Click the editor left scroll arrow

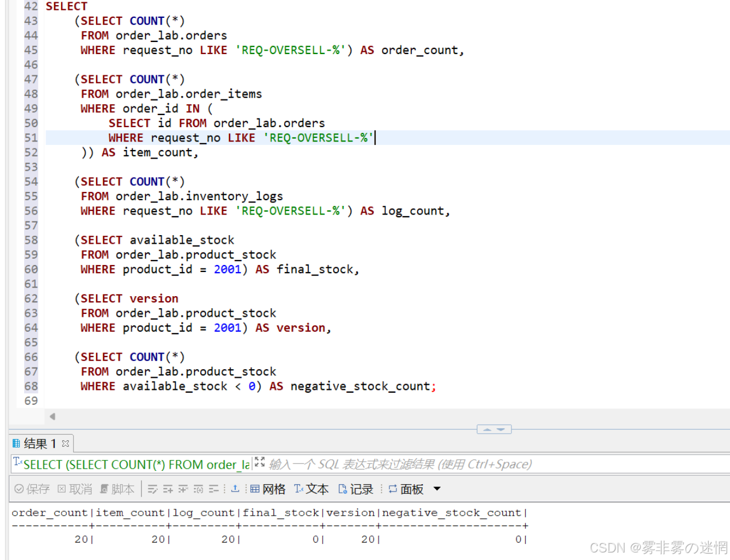52,416
